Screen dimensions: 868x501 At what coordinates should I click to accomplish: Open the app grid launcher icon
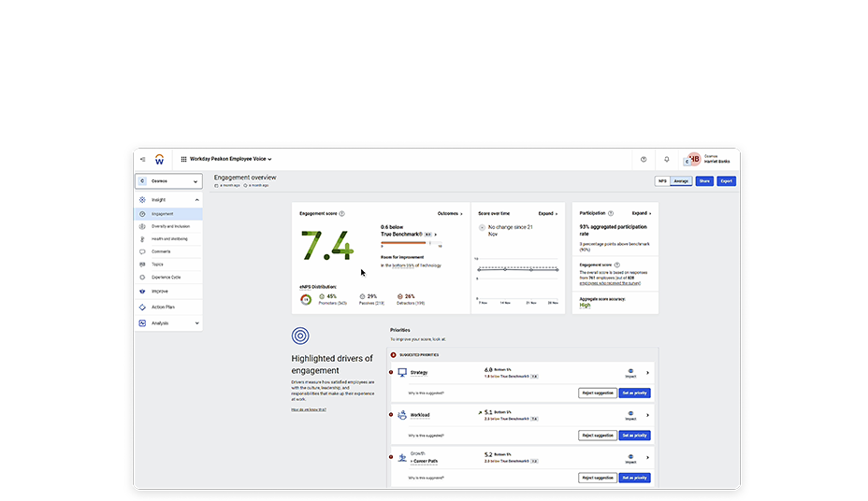point(183,159)
